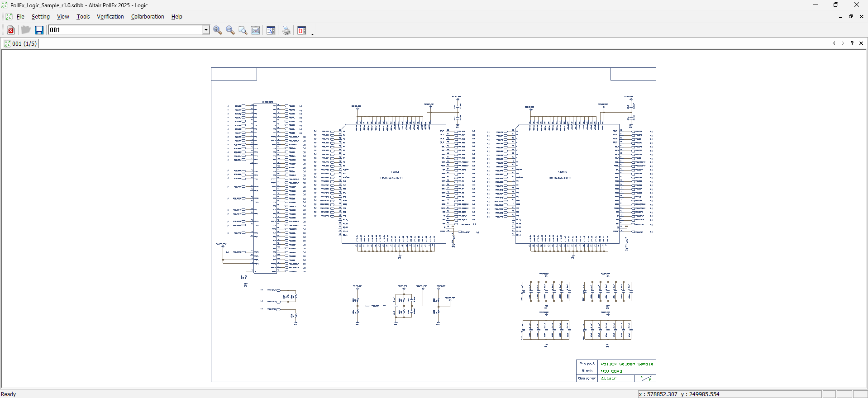Viewport: 868px width, 398px height.
Task: Open the Collarboration menu
Action: pyautogui.click(x=148, y=17)
